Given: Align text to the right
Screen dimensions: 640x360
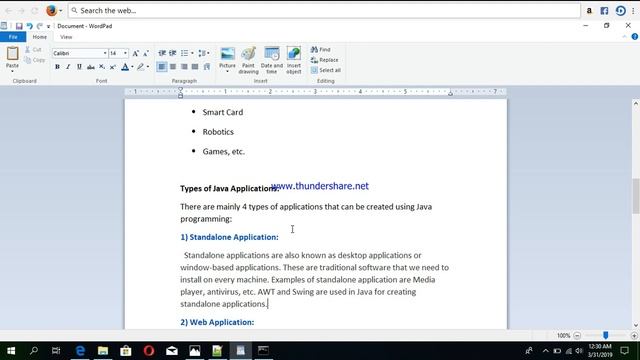Looking at the screenshot, I should tap(184, 67).
